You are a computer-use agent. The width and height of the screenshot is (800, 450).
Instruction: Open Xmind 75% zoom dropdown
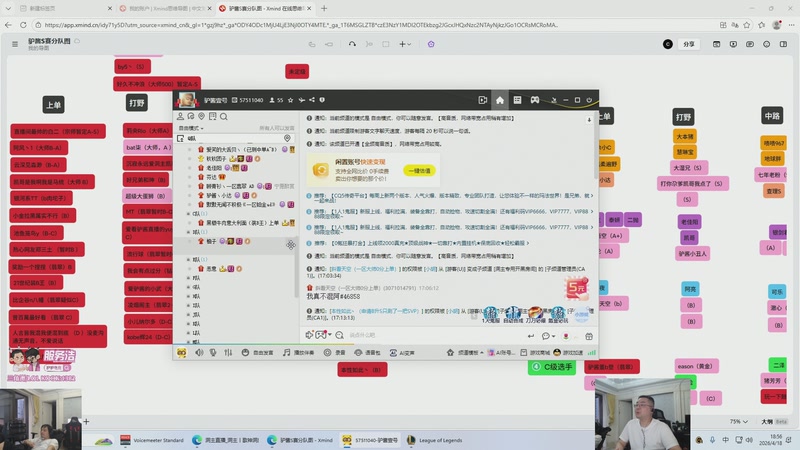pos(738,421)
